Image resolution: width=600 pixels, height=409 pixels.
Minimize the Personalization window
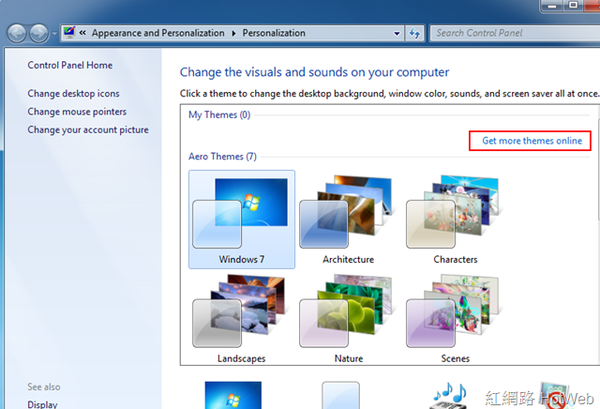[552, 5]
